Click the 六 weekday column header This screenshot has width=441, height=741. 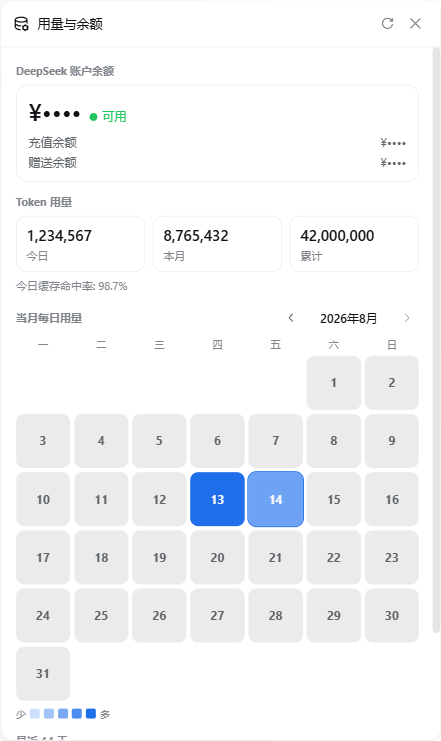pyautogui.click(x=334, y=345)
